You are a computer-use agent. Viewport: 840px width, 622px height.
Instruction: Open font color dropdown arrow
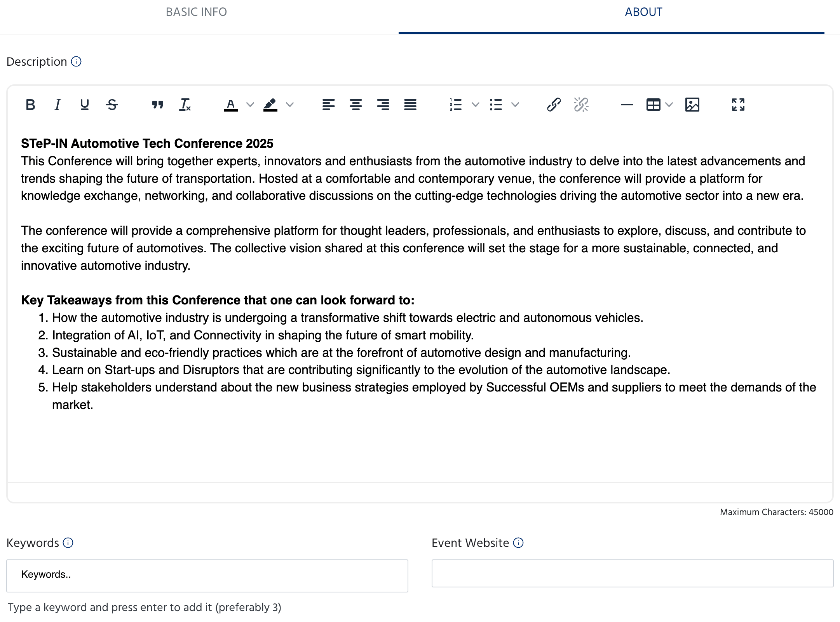[x=250, y=105]
